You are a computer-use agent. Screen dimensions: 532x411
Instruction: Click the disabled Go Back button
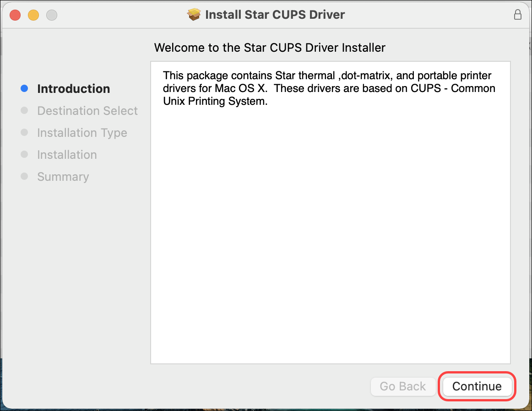403,386
